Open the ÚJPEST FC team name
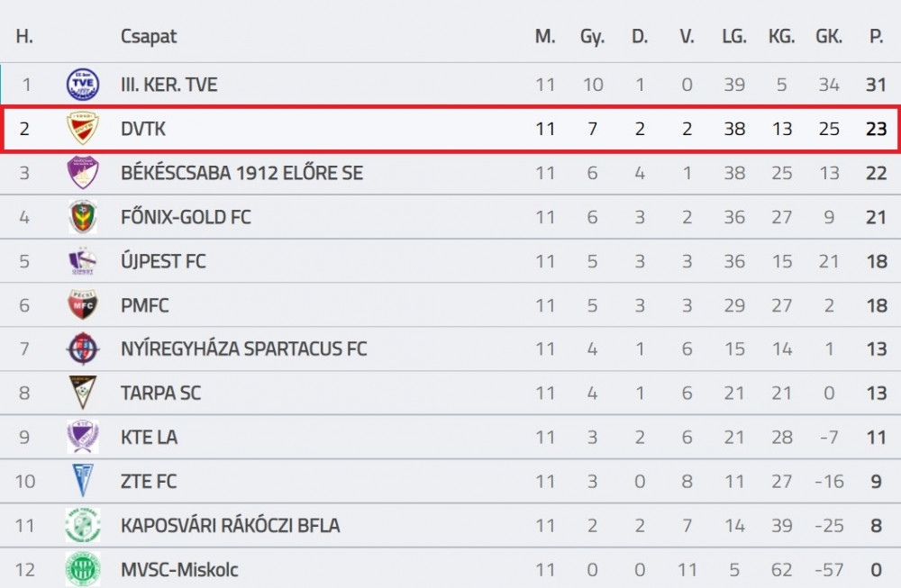The image size is (901, 588). (x=163, y=261)
